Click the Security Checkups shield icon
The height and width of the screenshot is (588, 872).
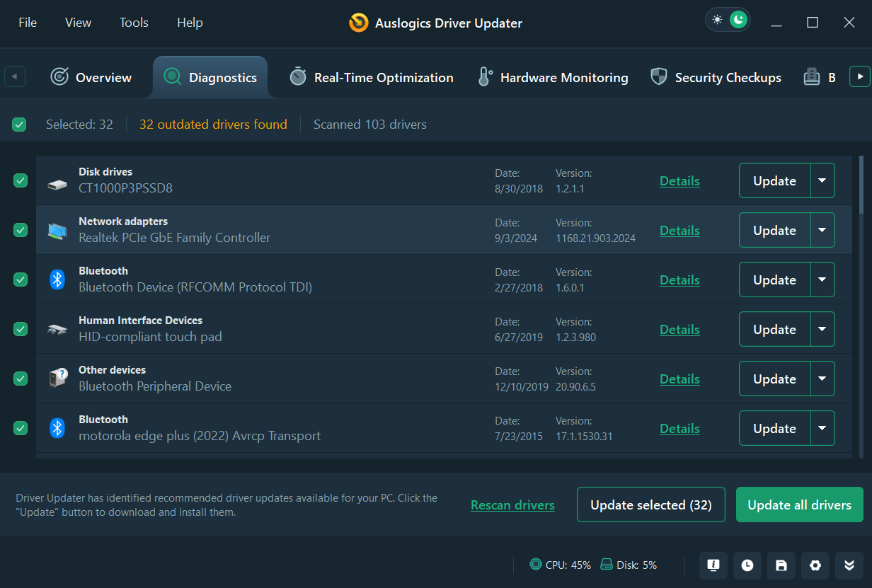pyautogui.click(x=659, y=77)
